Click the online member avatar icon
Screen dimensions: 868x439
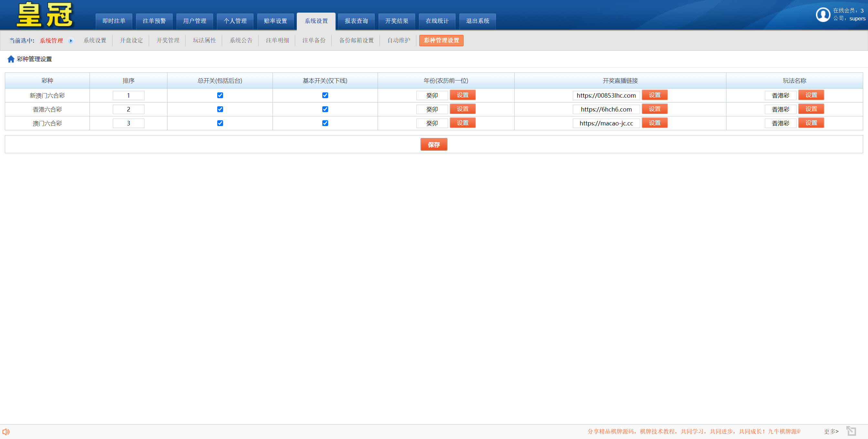point(823,15)
